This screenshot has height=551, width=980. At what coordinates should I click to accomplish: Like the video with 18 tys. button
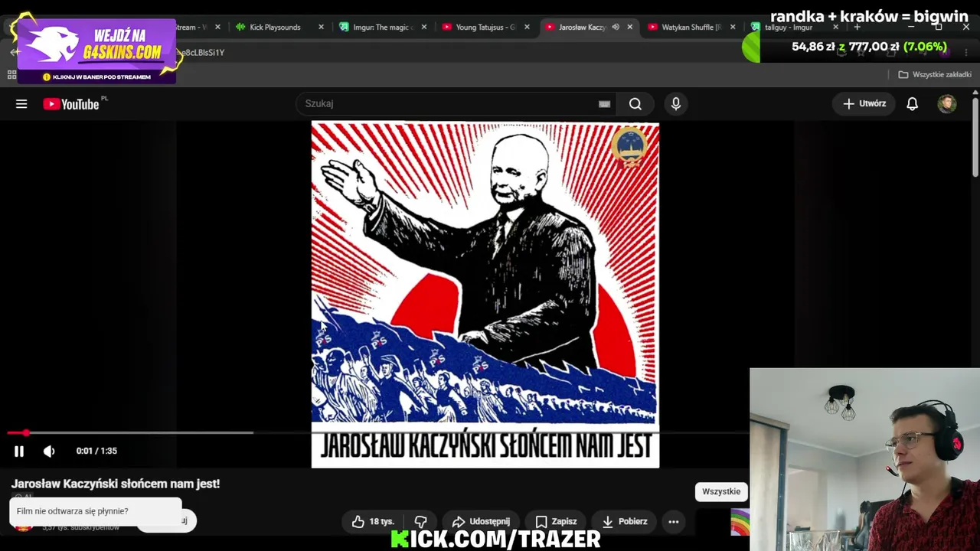(x=372, y=522)
